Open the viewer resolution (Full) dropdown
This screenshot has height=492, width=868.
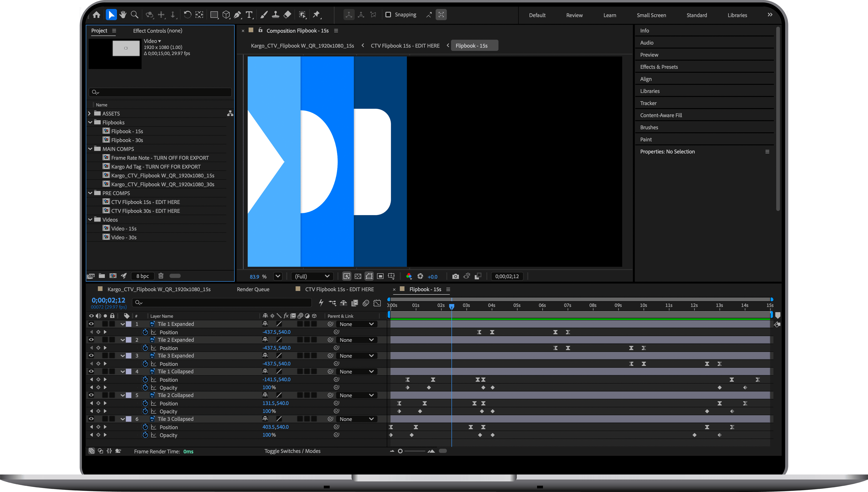point(312,276)
